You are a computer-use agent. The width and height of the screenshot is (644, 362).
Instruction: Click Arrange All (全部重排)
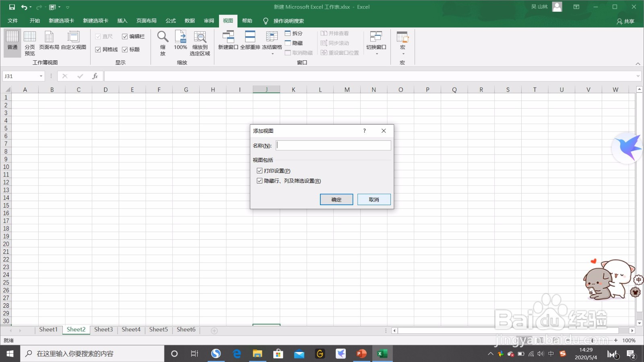(250, 40)
